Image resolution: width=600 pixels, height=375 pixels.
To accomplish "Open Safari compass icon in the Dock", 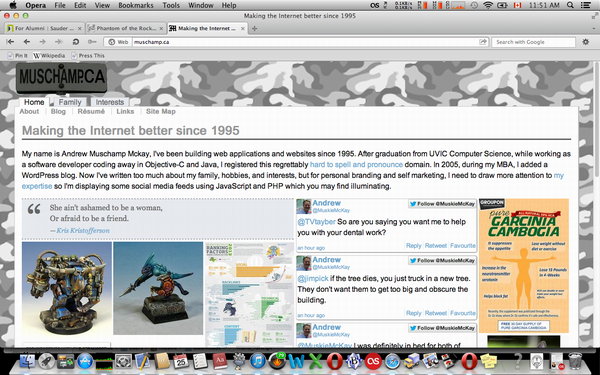I will click(393, 361).
